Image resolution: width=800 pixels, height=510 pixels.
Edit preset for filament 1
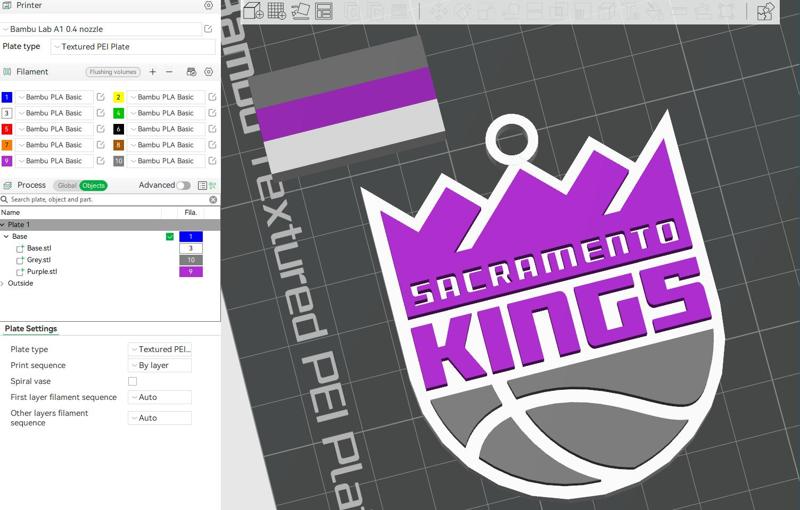101,97
